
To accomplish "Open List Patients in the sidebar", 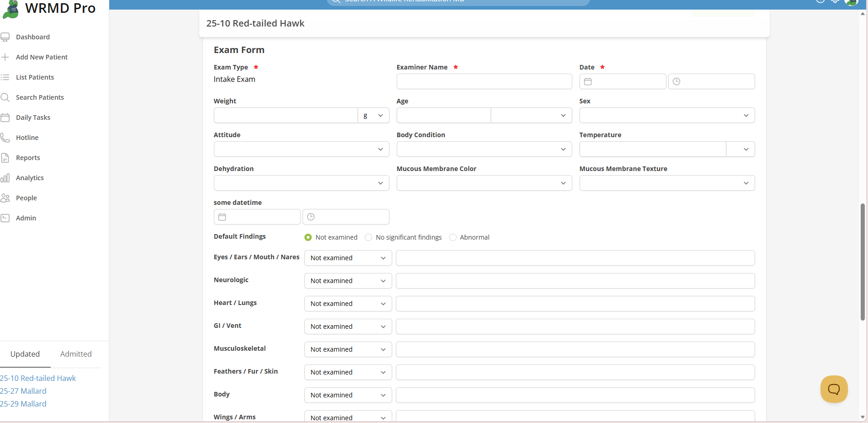I will 35,77.
